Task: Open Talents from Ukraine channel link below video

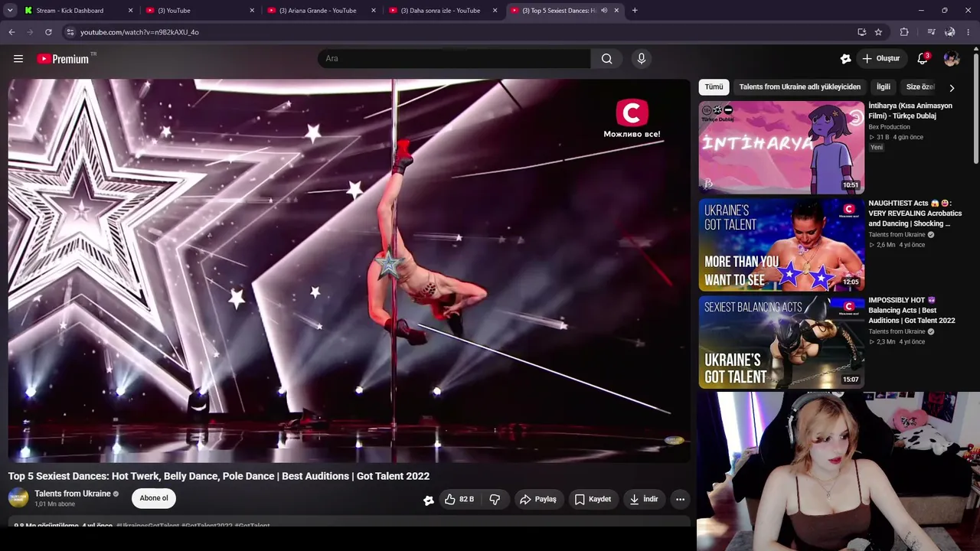Action: (x=73, y=494)
